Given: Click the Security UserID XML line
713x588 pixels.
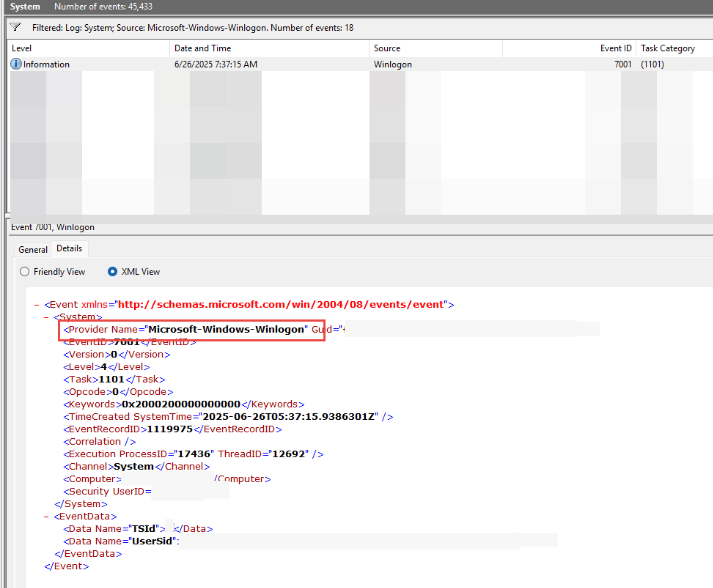Looking at the screenshot, I should pyautogui.click(x=107, y=492).
